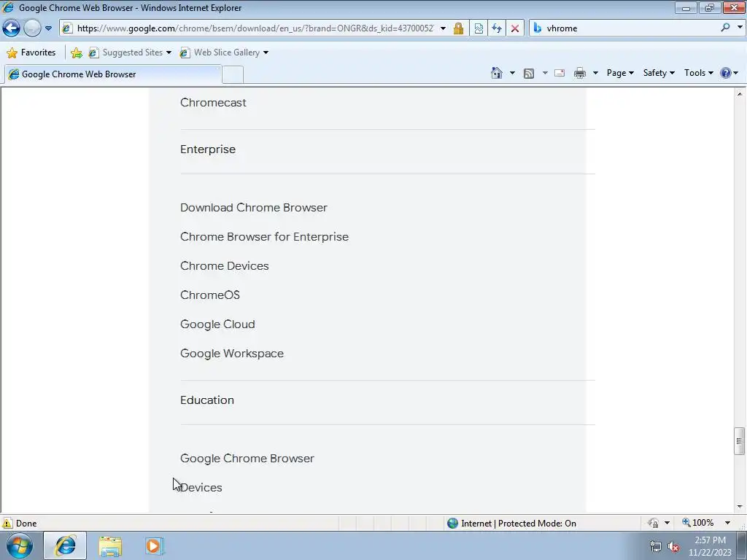Click the IE logo in the title bar
The height and width of the screenshot is (560, 747).
[8, 7]
